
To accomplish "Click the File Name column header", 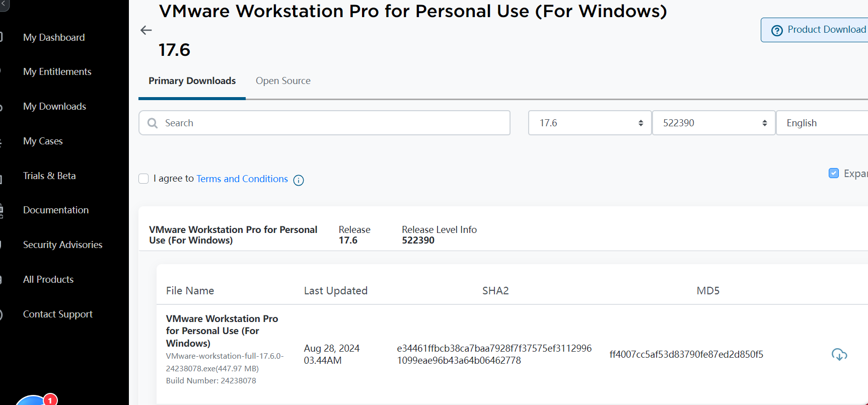I will click(x=190, y=290).
